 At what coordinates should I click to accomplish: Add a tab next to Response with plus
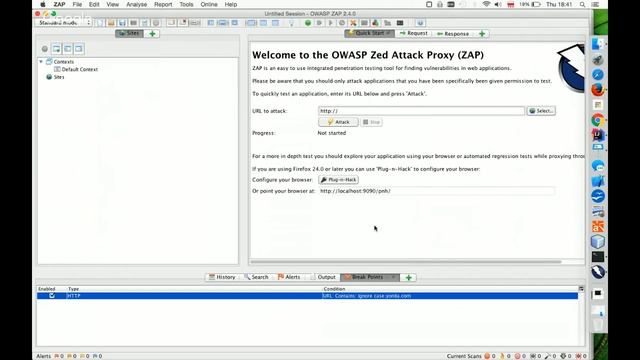click(482, 34)
